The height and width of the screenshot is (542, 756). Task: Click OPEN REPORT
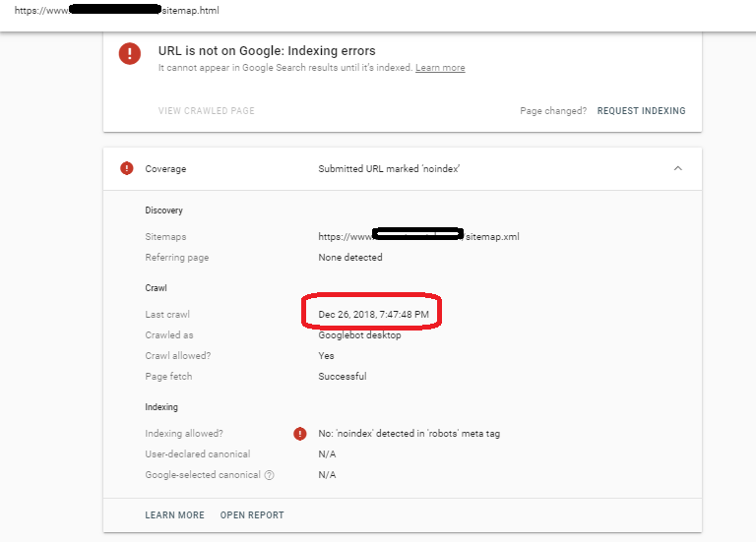(x=252, y=515)
